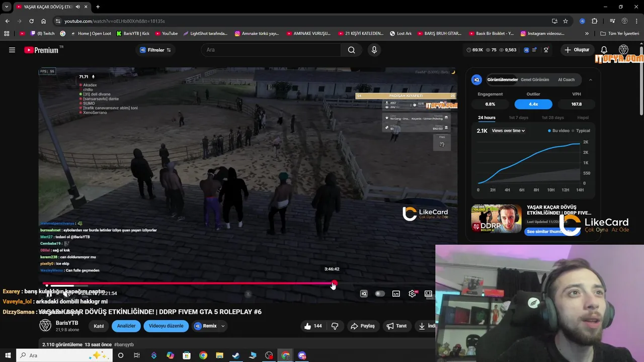This screenshot has width=644, height=362.
Task: Toggle the autoplay switch in the player
Action: pyautogui.click(x=380, y=294)
